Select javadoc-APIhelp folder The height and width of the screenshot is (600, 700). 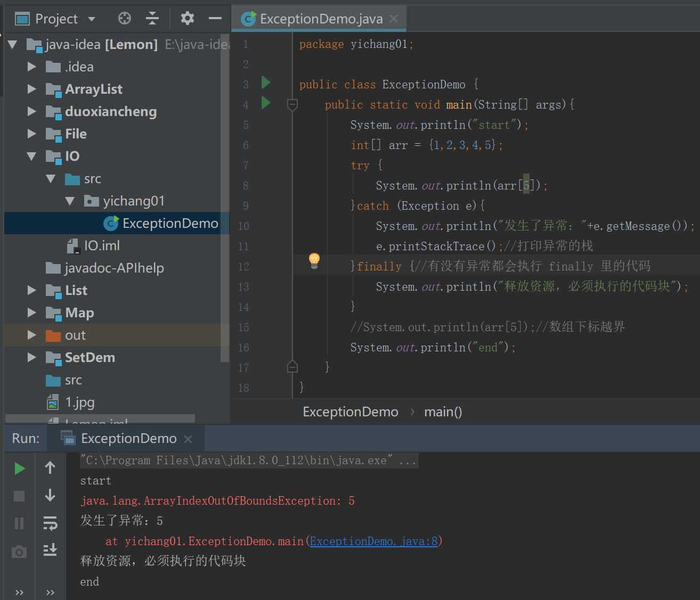(x=105, y=268)
